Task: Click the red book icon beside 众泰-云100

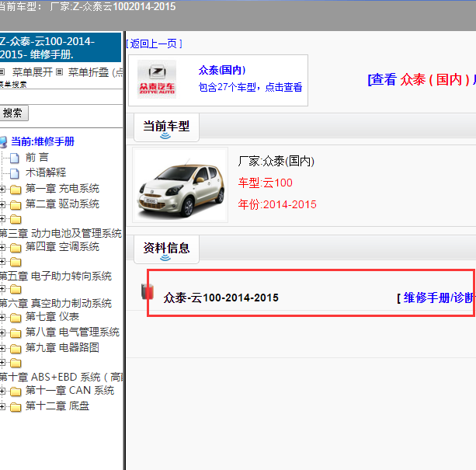Action: click(x=148, y=291)
